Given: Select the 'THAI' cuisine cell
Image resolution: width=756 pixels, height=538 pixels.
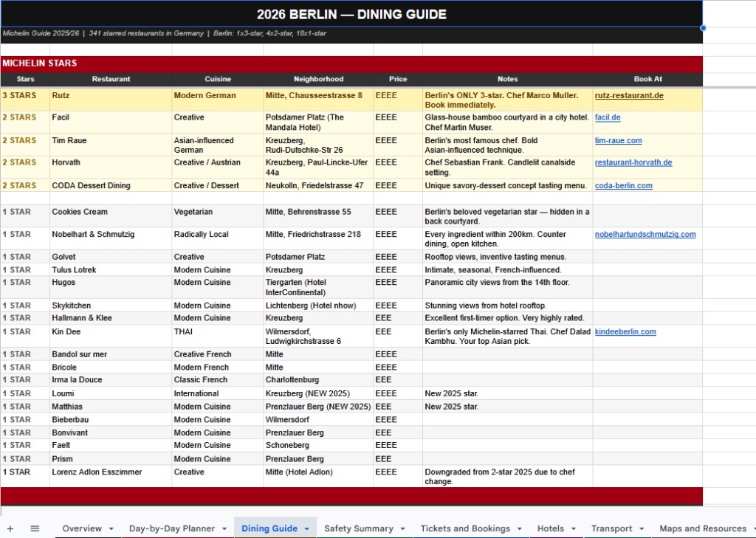Looking at the screenshot, I should [x=218, y=336].
